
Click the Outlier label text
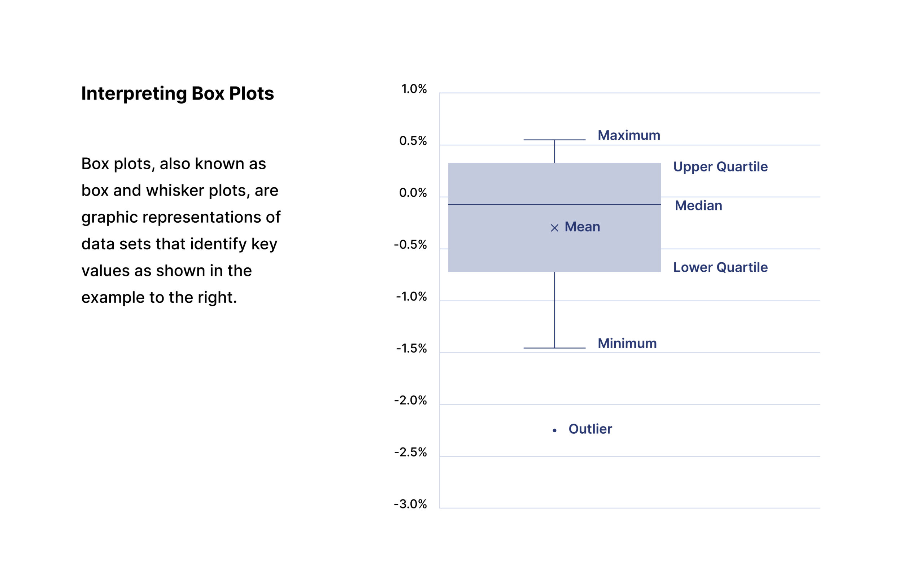click(590, 429)
